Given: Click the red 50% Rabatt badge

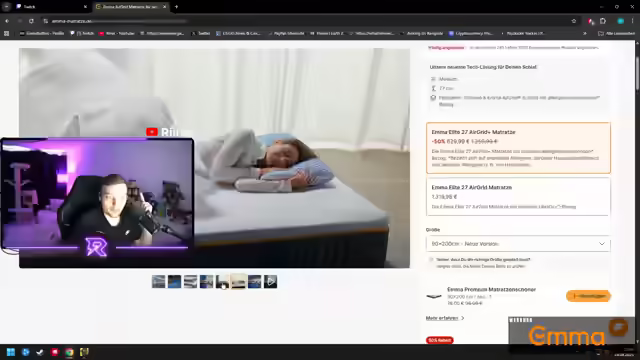Looking at the screenshot, I should (x=440, y=340).
